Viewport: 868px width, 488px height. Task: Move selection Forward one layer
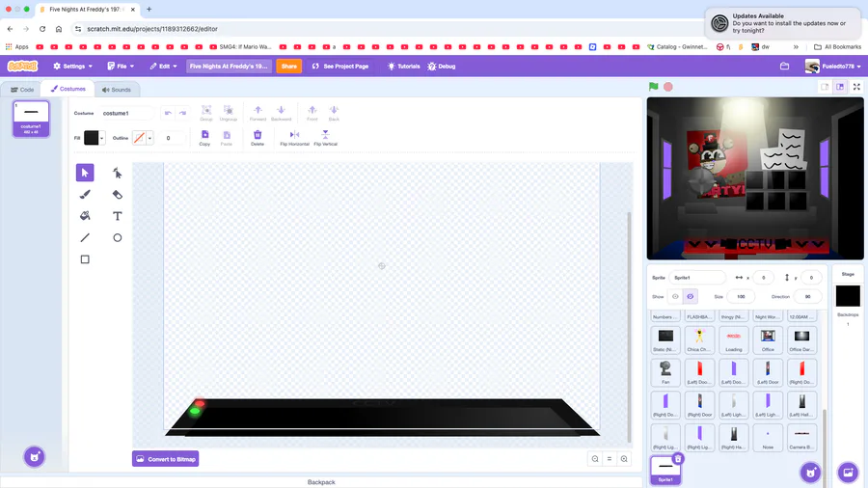click(x=258, y=113)
